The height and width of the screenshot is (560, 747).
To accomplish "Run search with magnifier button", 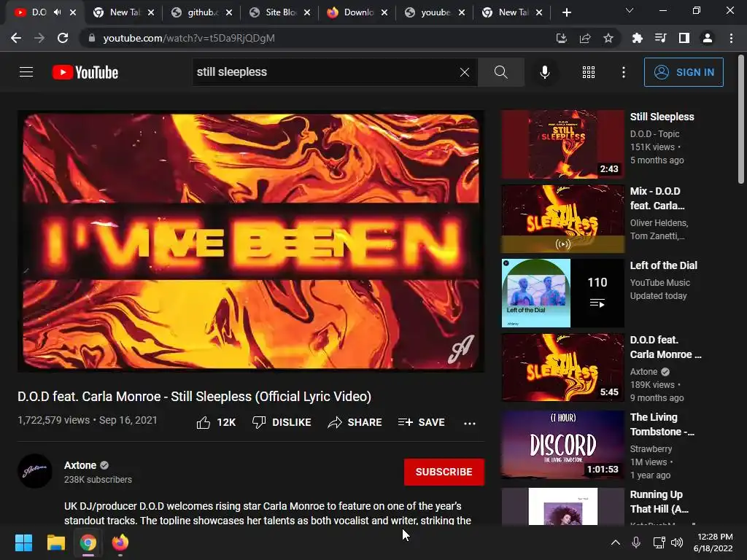I will pyautogui.click(x=500, y=72).
